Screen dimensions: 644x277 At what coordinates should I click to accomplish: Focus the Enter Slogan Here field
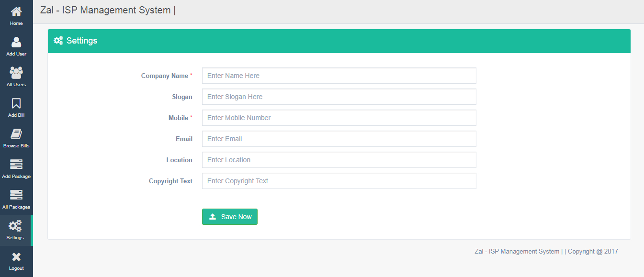(x=339, y=97)
